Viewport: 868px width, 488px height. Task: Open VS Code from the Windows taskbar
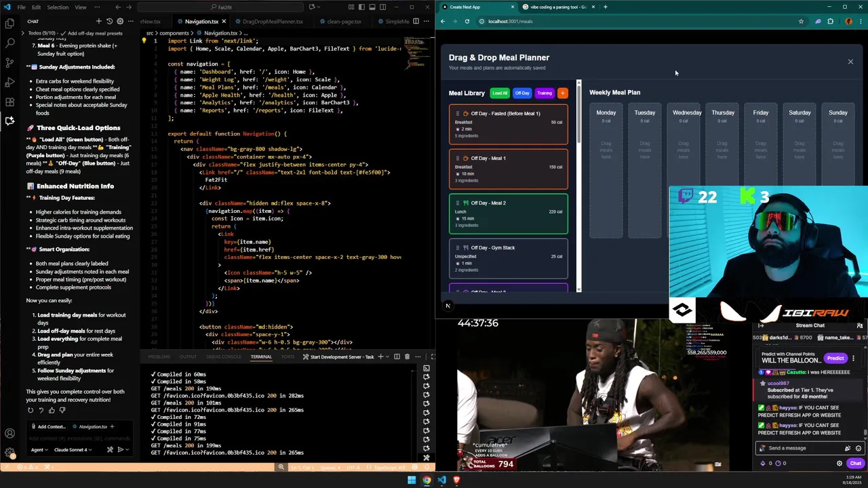(441, 480)
